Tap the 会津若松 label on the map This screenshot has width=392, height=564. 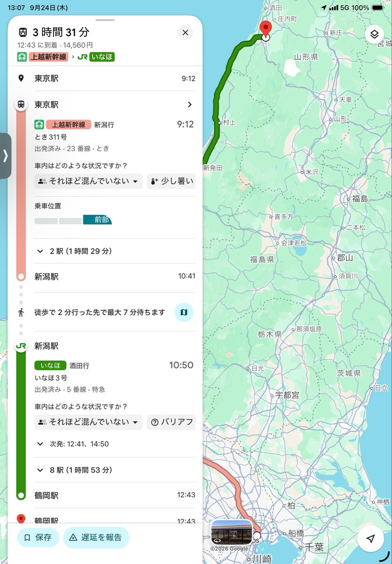click(294, 243)
